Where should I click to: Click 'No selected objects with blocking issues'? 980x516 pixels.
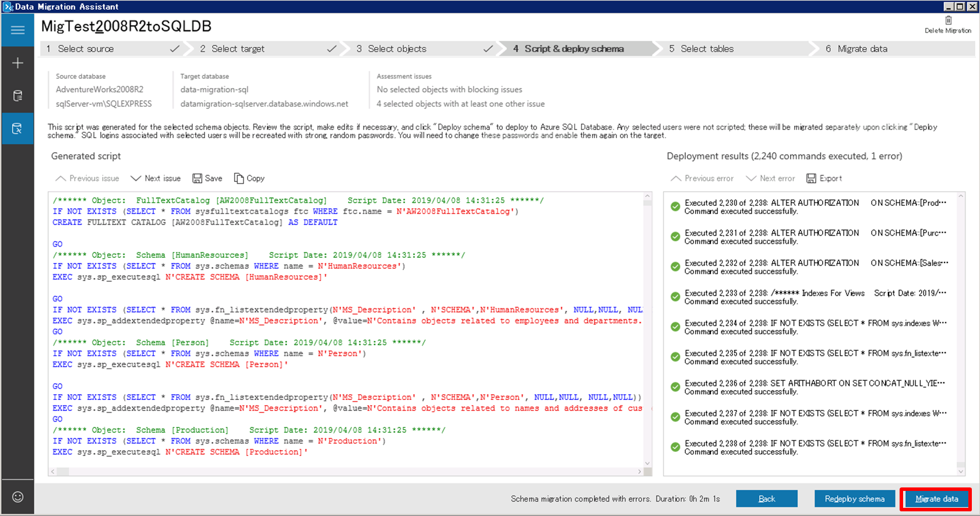[449, 89]
